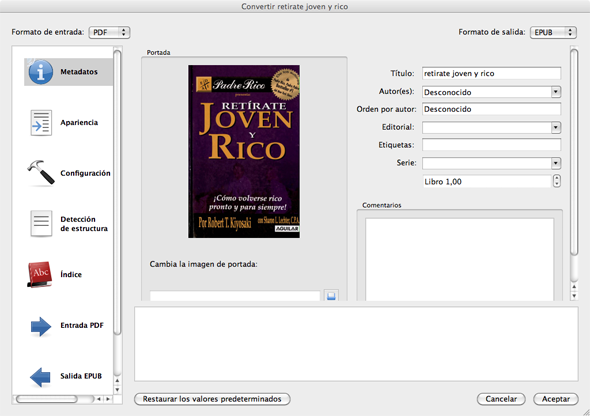Click the Título text field
Viewport: 590px width, 416px height.
click(x=491, y=73)
